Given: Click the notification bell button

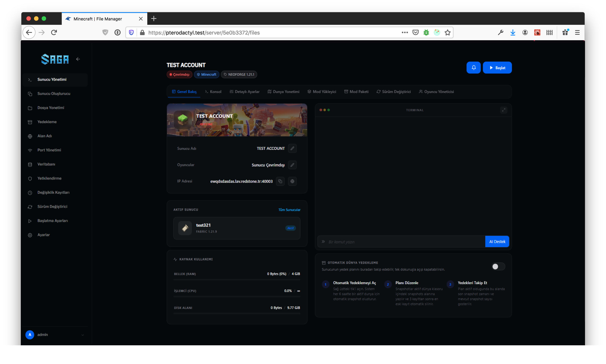Looking at the screenshot, I should pyautogui.click(x=473, y=68).
